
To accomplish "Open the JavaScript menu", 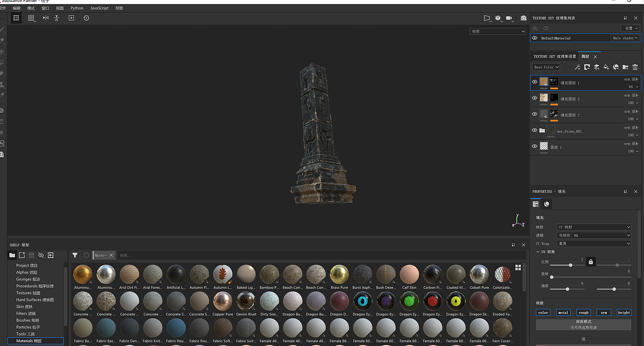I will coord(99,8).
